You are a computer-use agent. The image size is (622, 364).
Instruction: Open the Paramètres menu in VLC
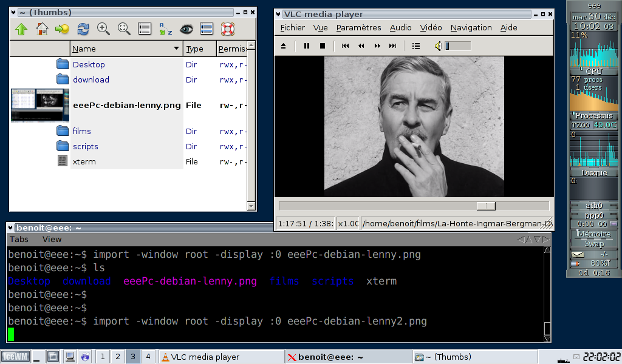pos(358,28)
